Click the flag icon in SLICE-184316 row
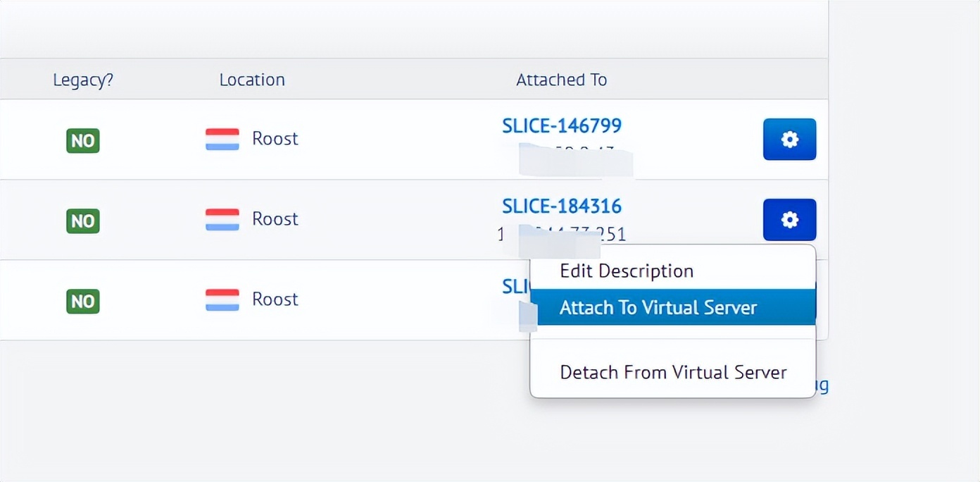 point(222,219)
